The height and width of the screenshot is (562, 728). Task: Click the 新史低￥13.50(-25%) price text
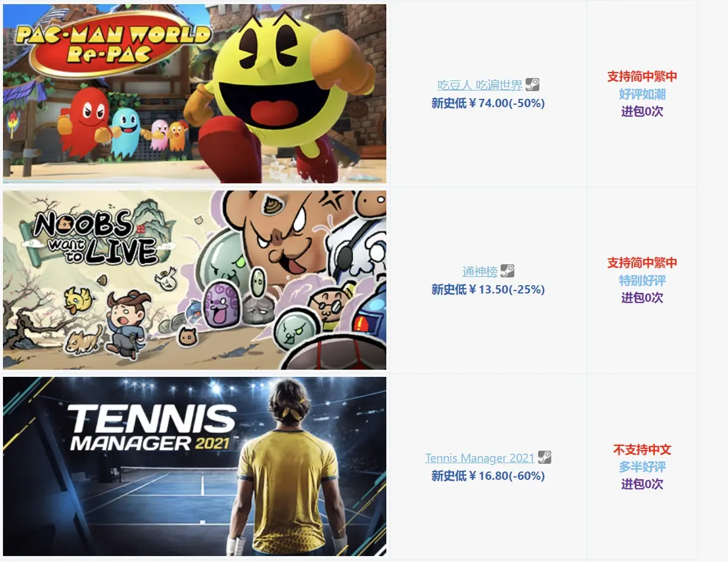(x=488, y=290)
